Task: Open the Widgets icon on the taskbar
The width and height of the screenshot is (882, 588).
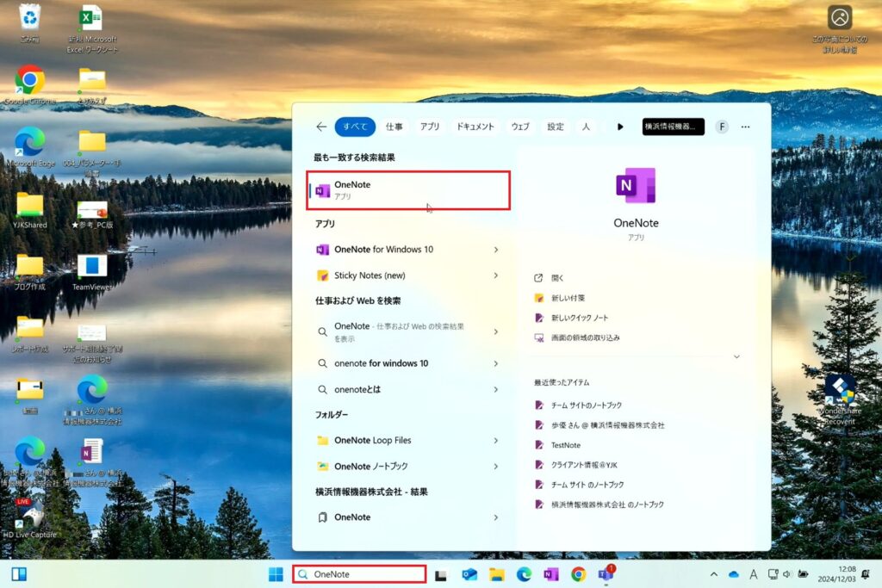Action: (x=19, y=574)
